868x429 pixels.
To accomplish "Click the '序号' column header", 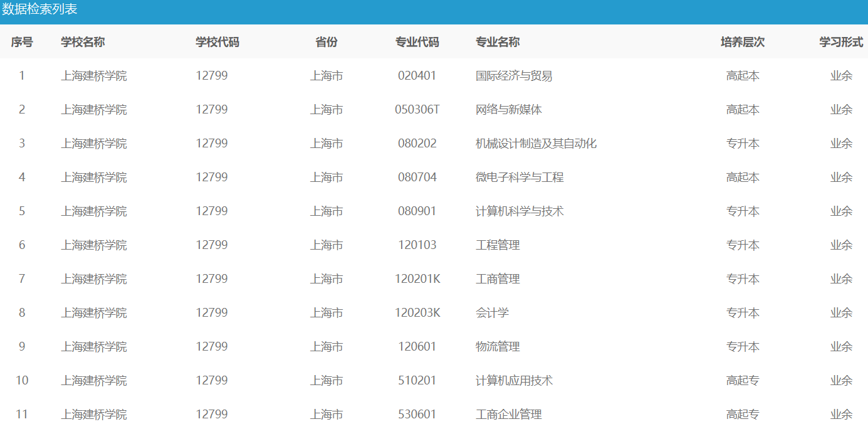I will tap(22, 42).
